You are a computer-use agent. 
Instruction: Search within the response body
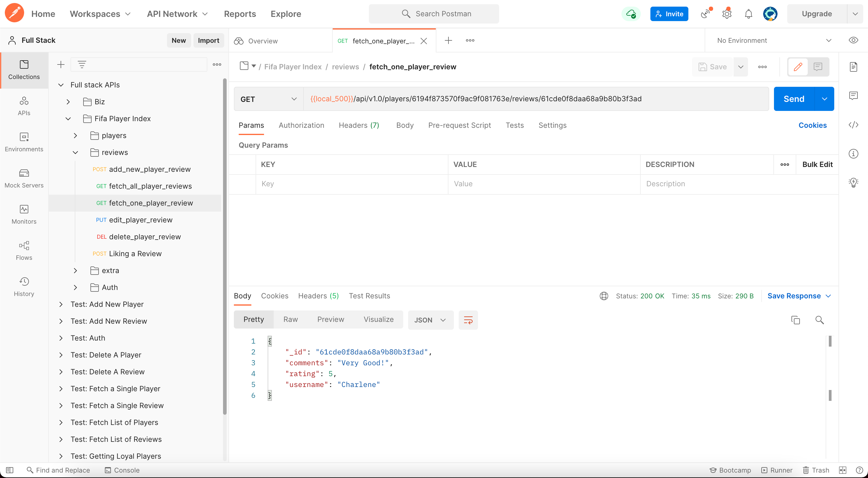819,320
